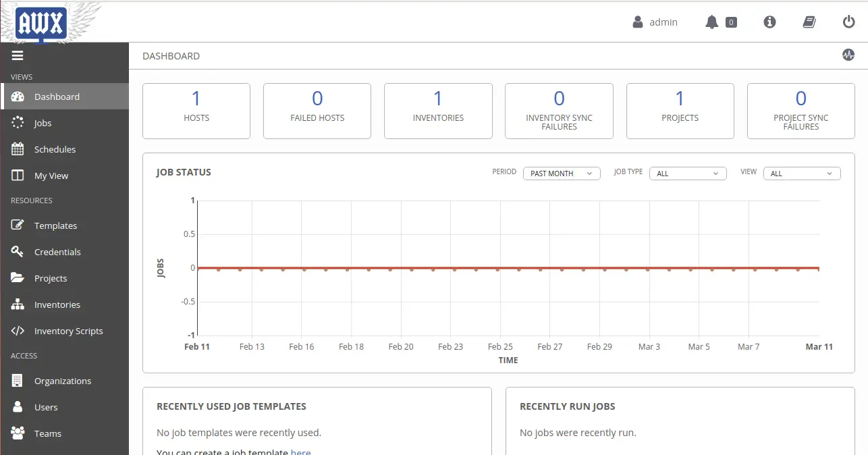This screenshot has height=455, width=868.
Task: Open documentation via the book icon
Action: click(x=809, y=22)
